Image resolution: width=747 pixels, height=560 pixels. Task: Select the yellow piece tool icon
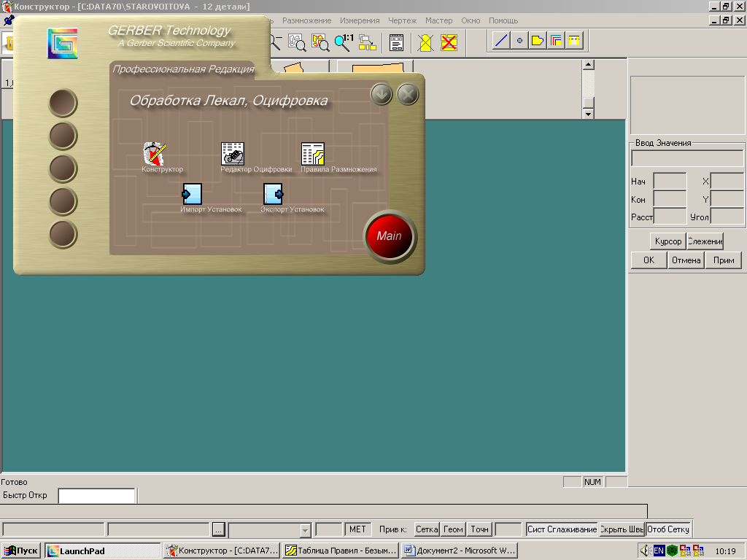click(x=538, y=41)
